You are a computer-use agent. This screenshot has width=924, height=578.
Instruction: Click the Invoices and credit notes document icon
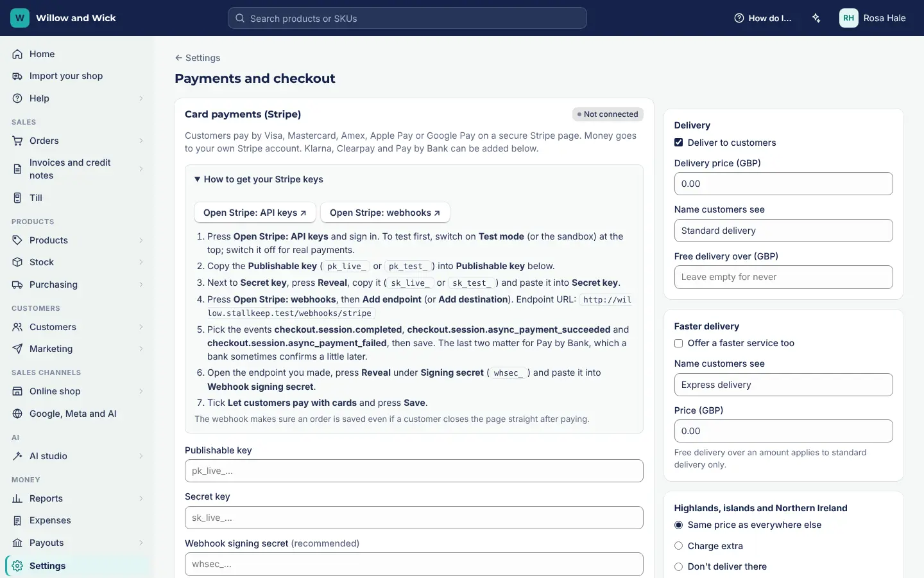17,169
